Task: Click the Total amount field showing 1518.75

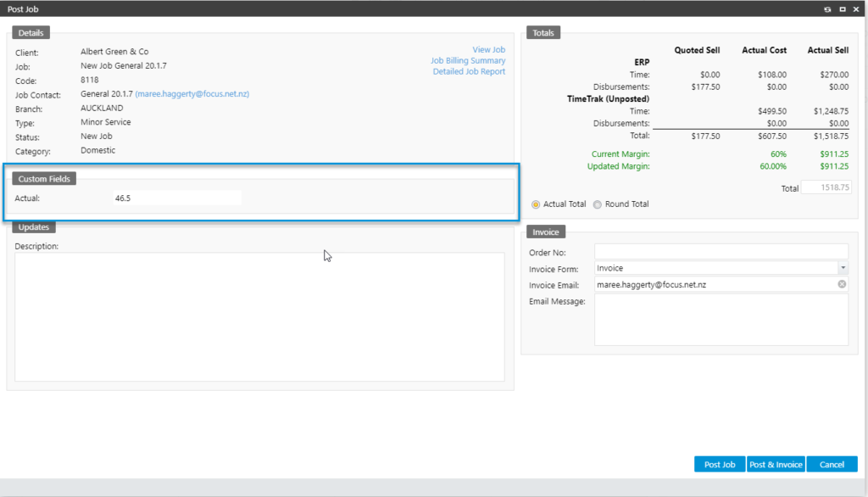Action: coord(826,187)
